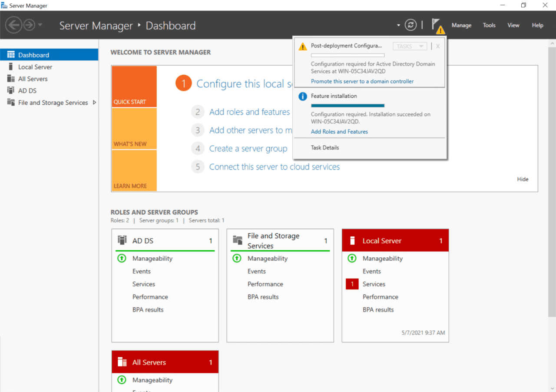Viewport: 556px width, 392px height.
Task: Click the File and Storage Services tile icon
Action: click(x=237, y=240)
